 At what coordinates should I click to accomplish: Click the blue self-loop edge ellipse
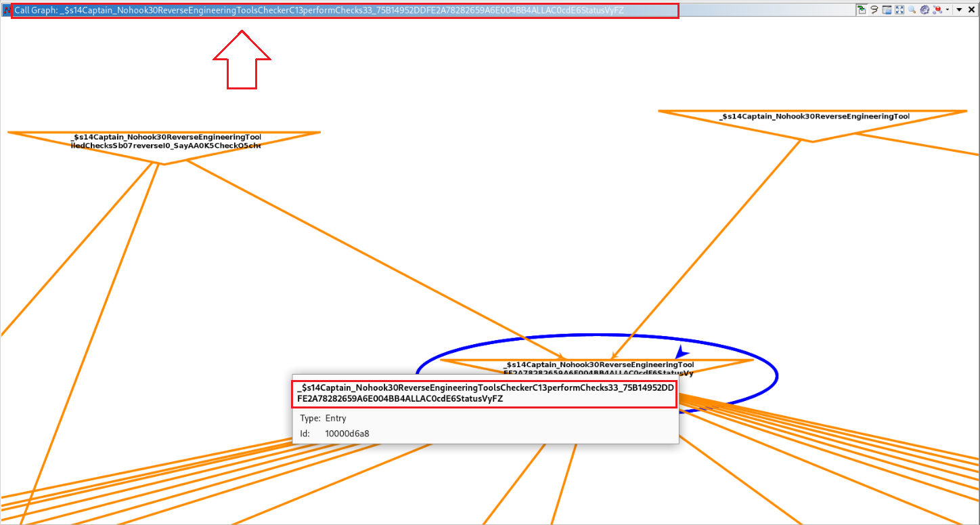(x=776, y=375)
